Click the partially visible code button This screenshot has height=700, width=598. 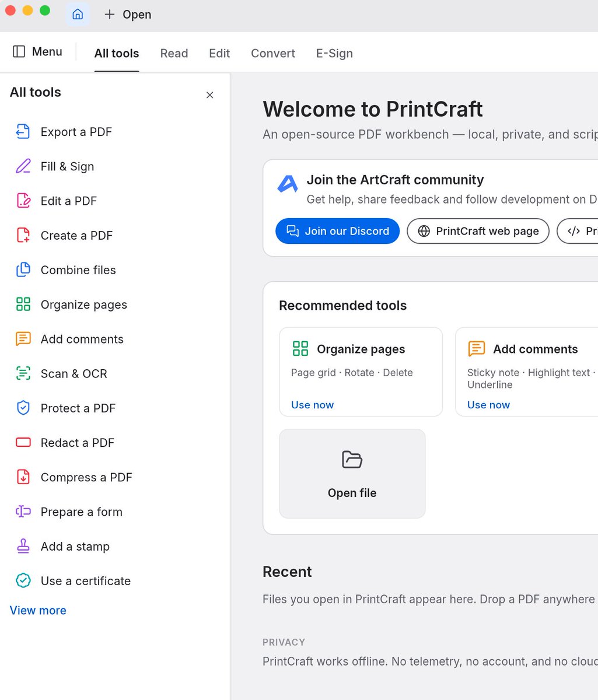click(578, 231)
